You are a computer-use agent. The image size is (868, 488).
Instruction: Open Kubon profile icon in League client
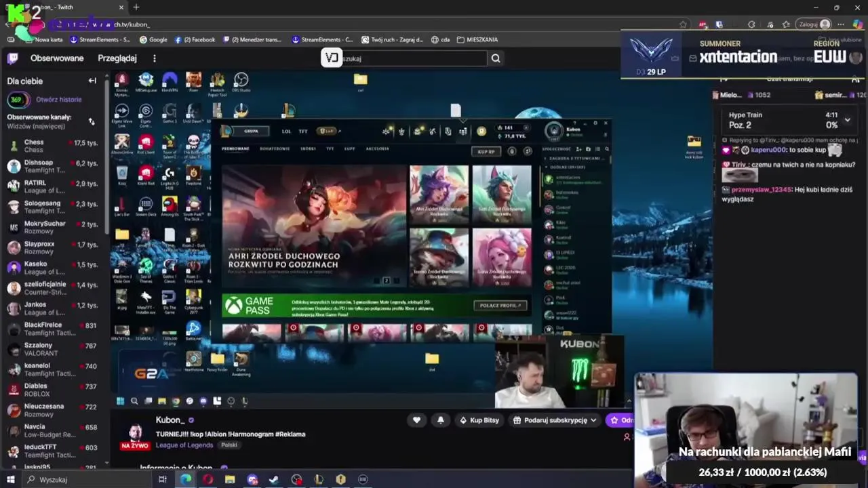554,131
